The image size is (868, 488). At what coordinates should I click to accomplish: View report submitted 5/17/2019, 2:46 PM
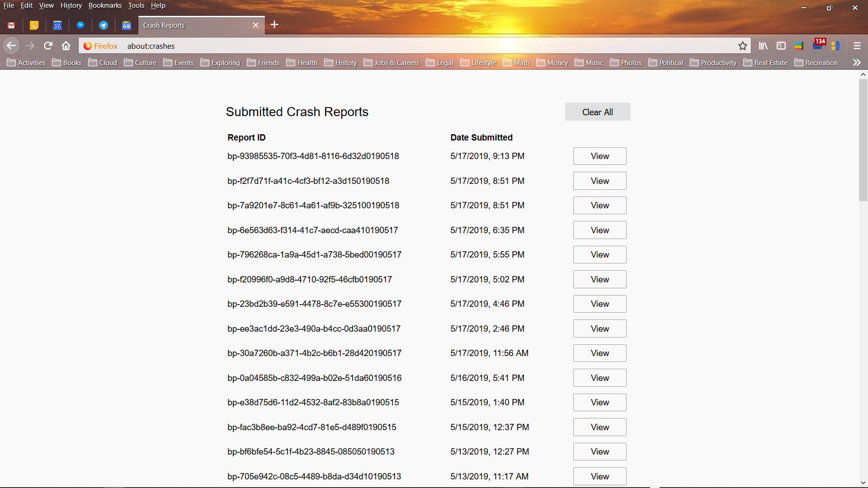point(599,328)
